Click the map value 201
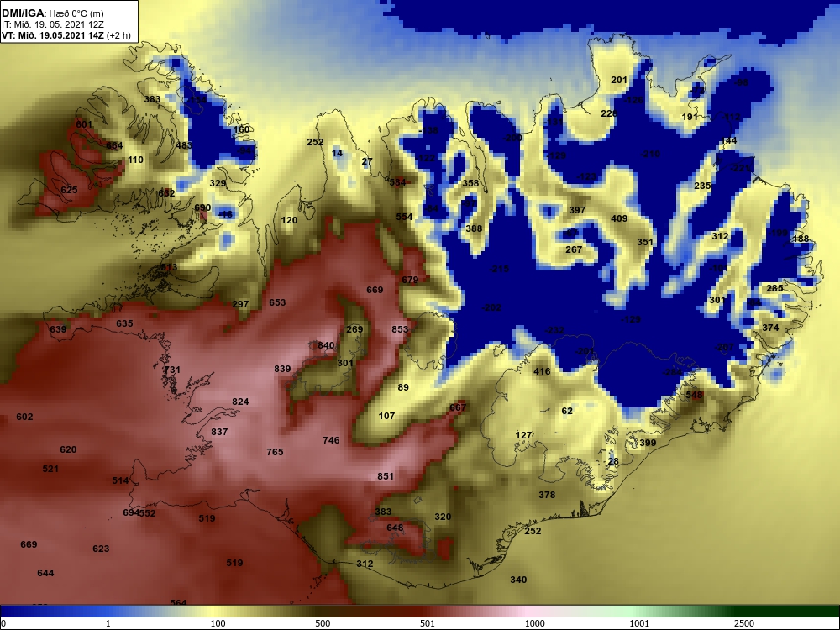Screen dimensions: 840x630 point(619,80)
